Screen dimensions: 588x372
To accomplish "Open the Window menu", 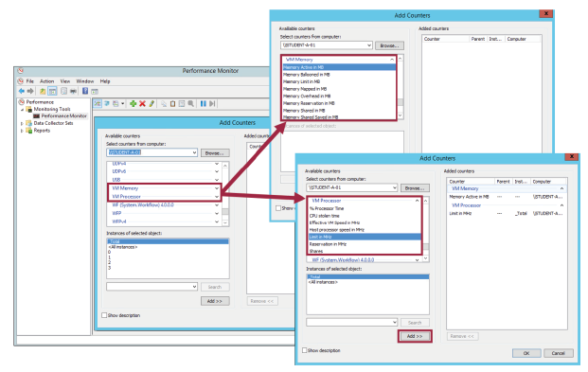I will pyautogui.click(x=85, y=81).
